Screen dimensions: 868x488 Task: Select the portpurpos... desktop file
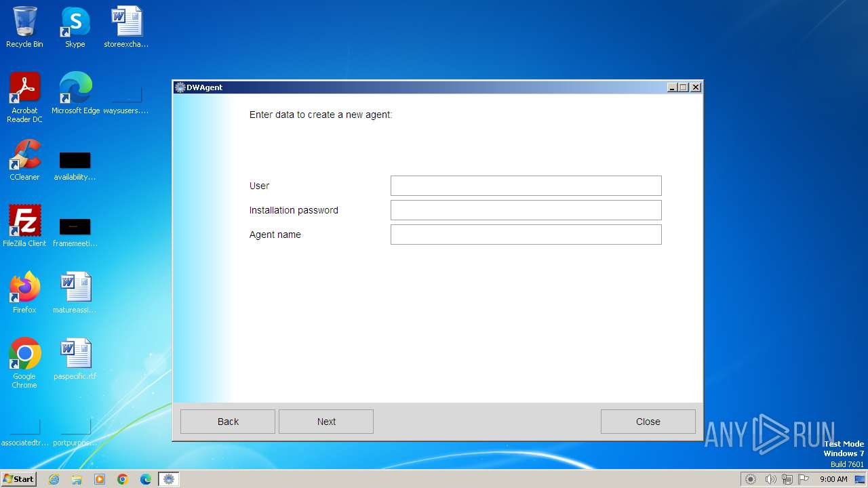coord(75,432)
